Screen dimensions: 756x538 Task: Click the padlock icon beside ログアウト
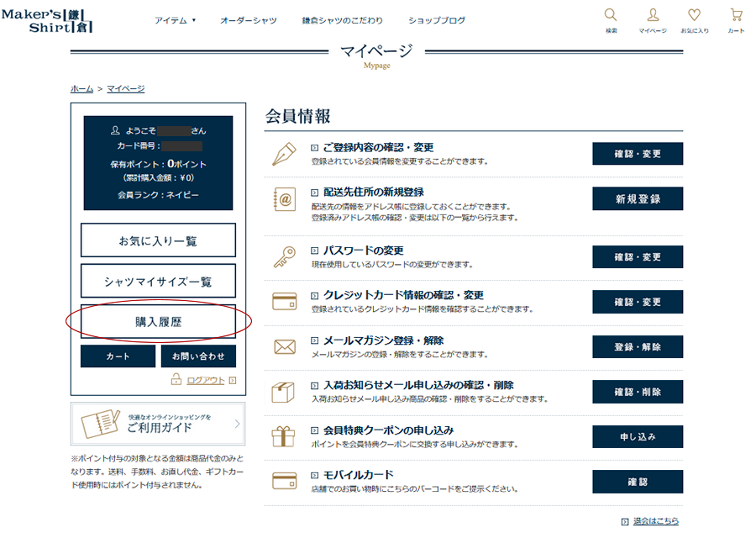(x=176, y=379)
